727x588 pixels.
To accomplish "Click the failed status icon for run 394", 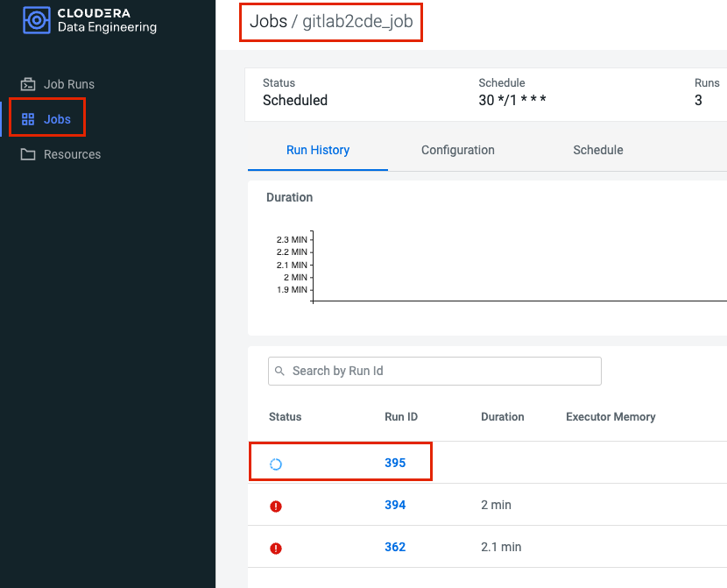I will (x=276, y=506).
